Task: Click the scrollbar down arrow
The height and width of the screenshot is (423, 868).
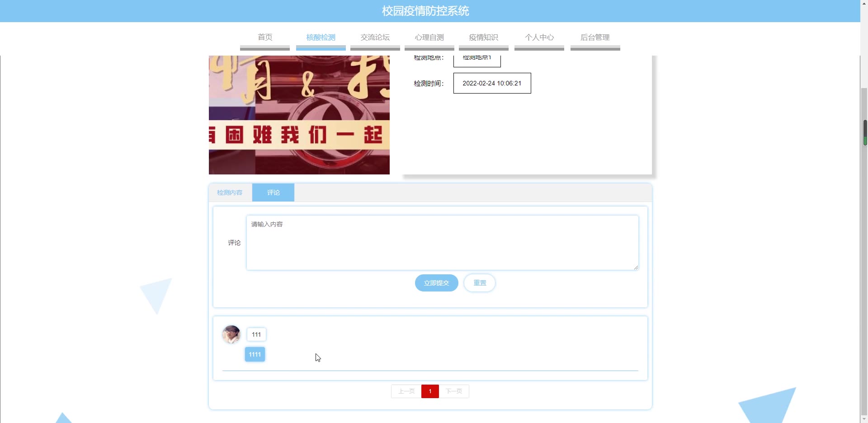Action: pyautogui.click(x=865, y=419)
